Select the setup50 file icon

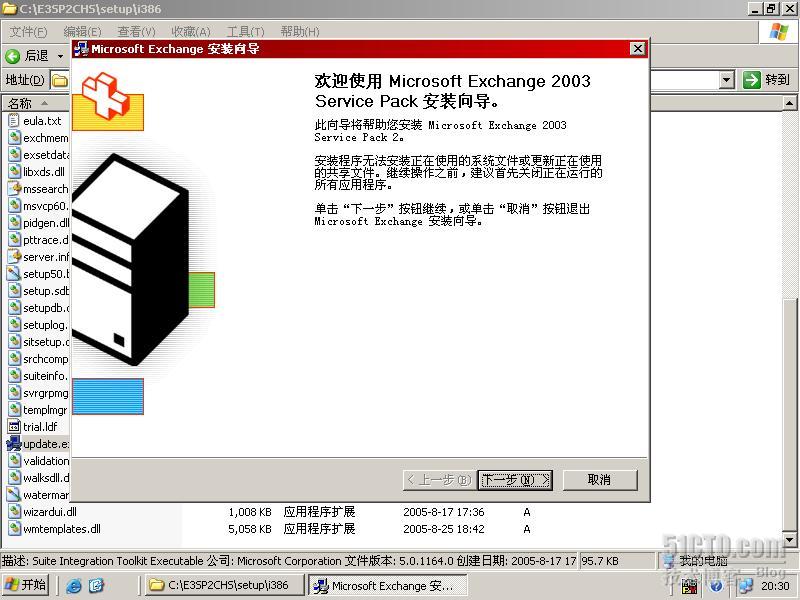14,274
